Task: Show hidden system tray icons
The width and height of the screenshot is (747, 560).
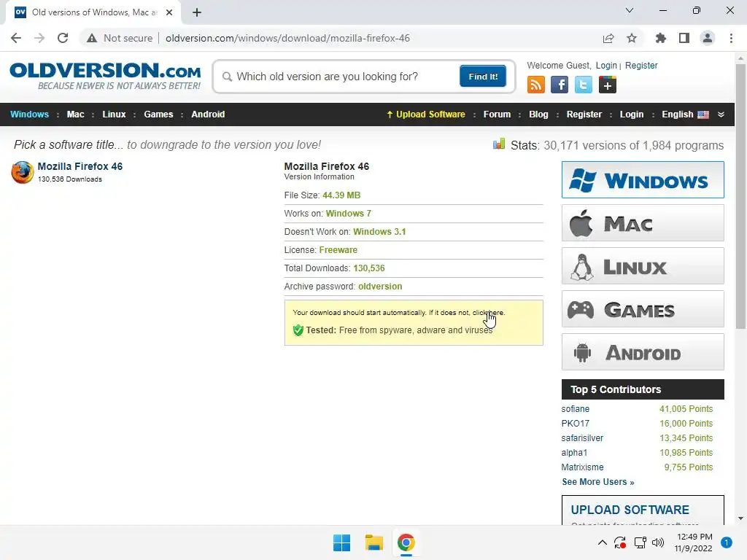Action: tap(602, 542)
